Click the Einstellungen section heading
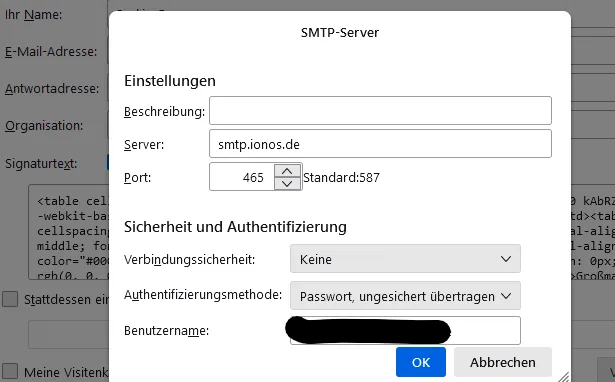Image resolution: width=615 pixels, height=382 pixels. tap(170, 81)
